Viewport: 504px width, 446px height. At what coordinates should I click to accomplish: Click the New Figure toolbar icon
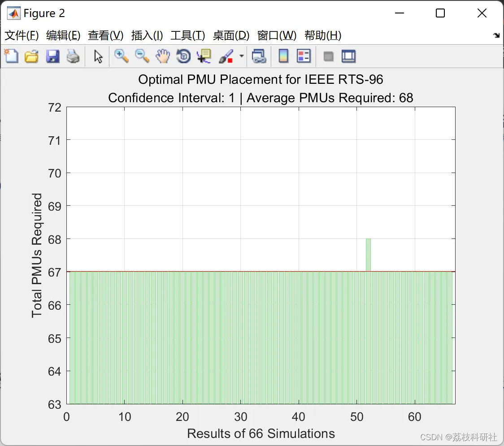11,56
